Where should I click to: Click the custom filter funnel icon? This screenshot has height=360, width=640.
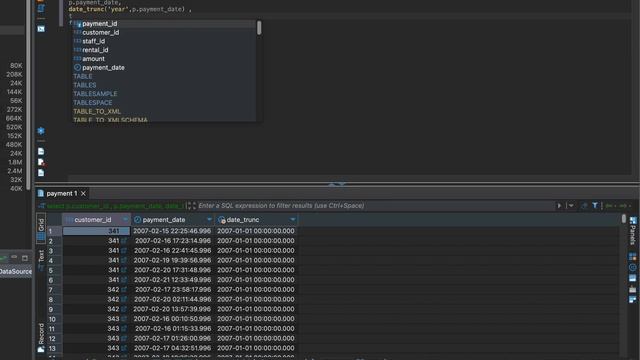coord(595,206)
